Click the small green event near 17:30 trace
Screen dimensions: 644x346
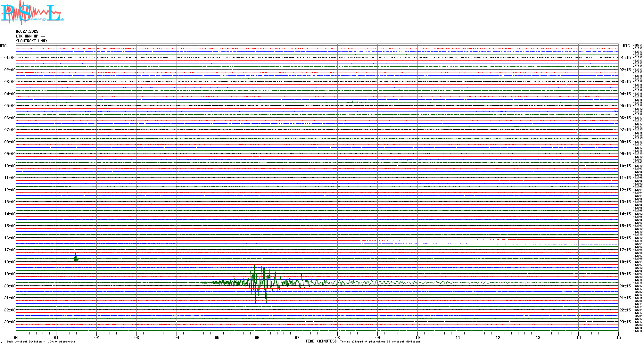76,258
